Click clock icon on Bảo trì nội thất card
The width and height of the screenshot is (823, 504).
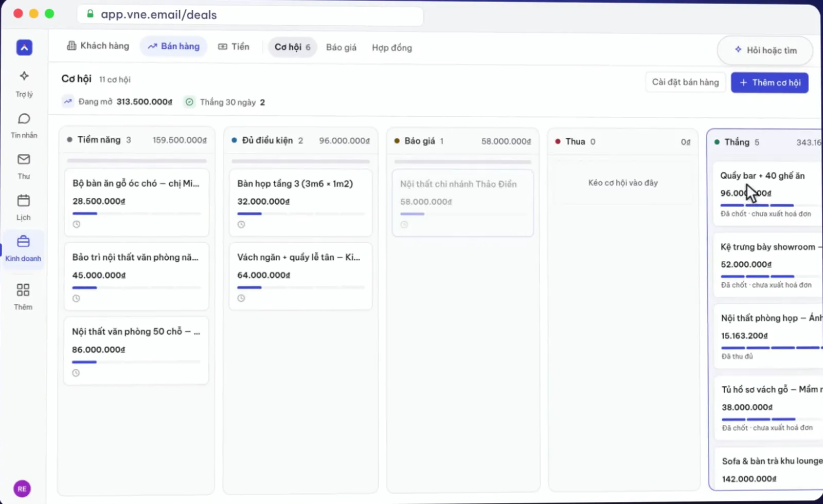pos(76,298)
